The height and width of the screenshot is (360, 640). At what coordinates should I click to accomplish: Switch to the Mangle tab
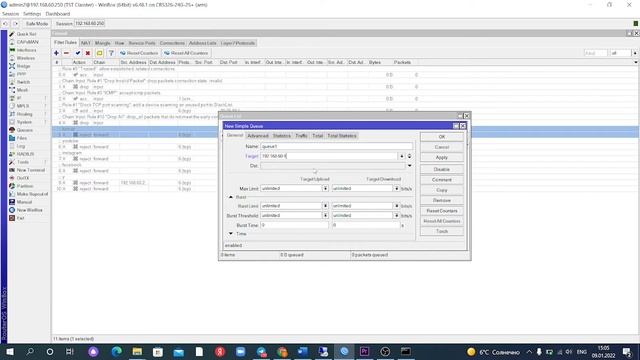(102, 43)
